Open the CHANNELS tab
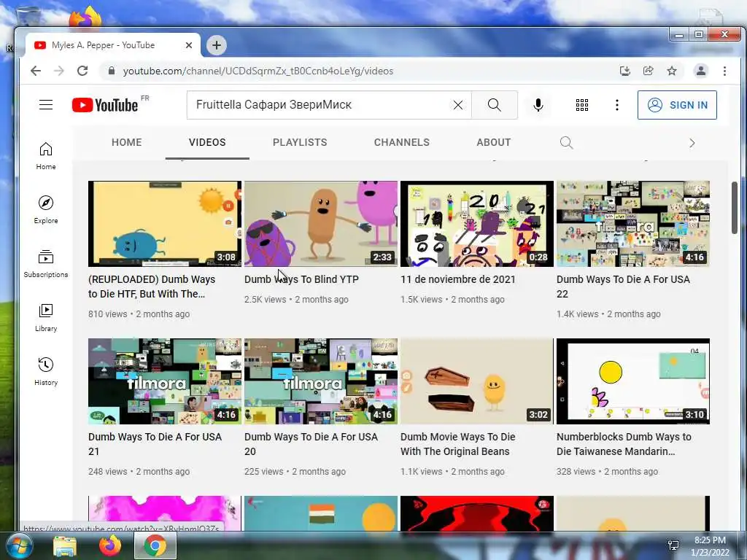The height and width of the screenshot is (560, 747). [402, 142]
